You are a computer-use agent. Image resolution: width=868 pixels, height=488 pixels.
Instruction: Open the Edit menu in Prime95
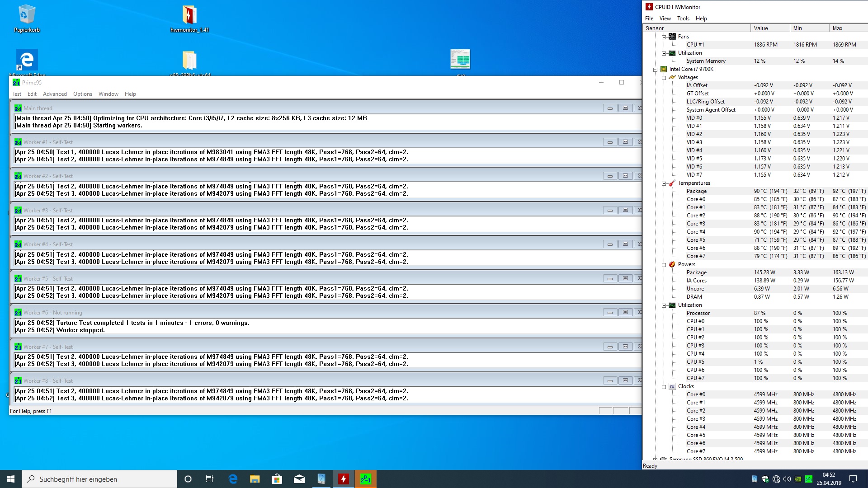click(32, 94)
